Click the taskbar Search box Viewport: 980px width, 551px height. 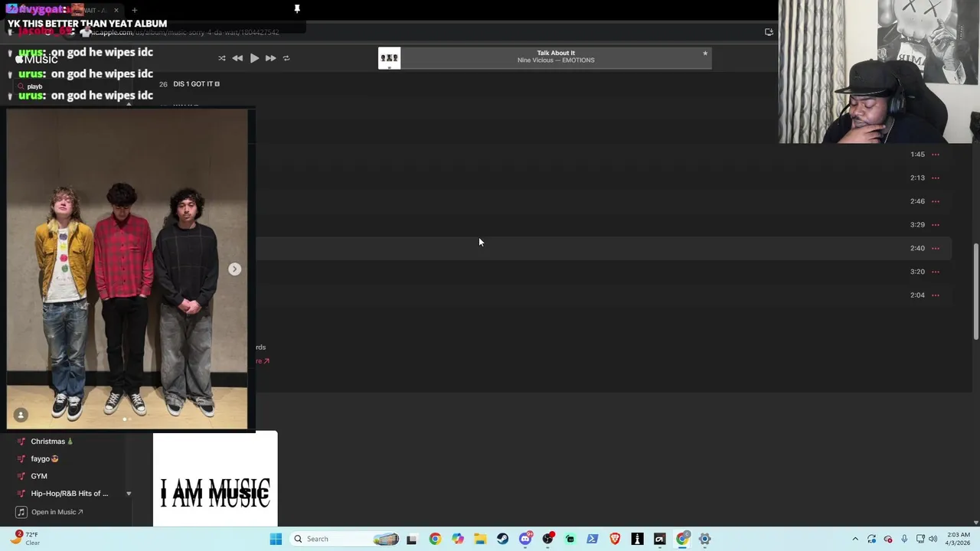click(x=345, y=539)
